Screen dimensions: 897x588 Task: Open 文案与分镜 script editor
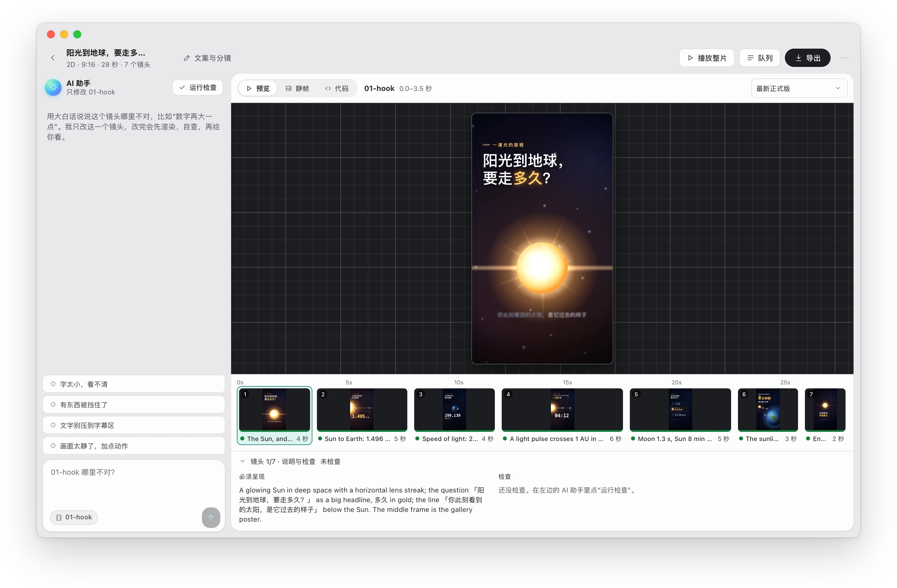point(207,58)
